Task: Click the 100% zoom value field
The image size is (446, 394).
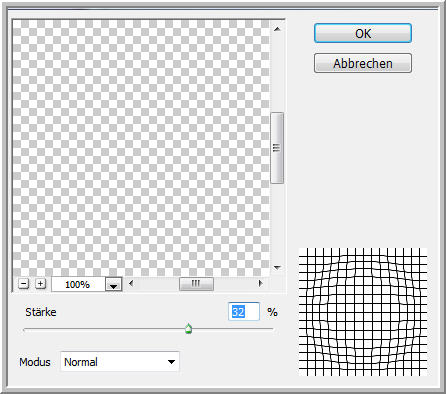Action: (78, 284)
